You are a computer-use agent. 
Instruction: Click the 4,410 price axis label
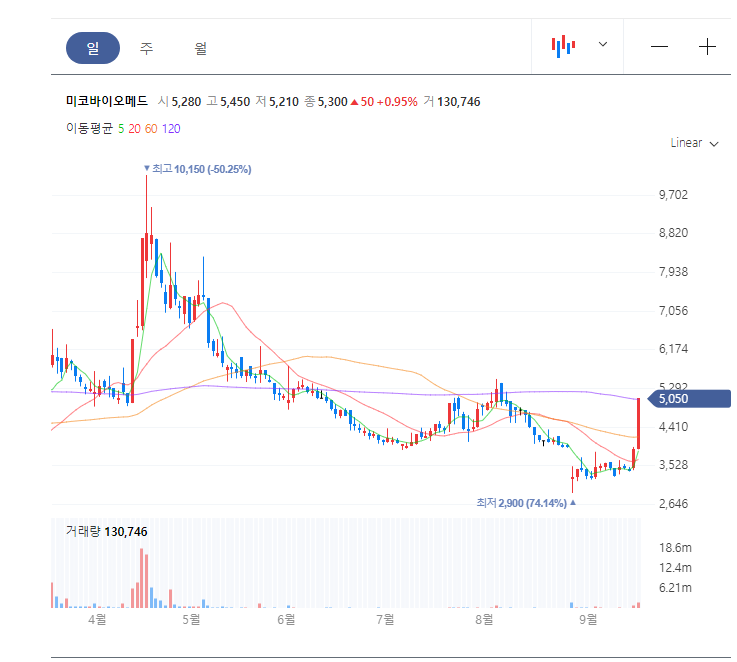673,427
